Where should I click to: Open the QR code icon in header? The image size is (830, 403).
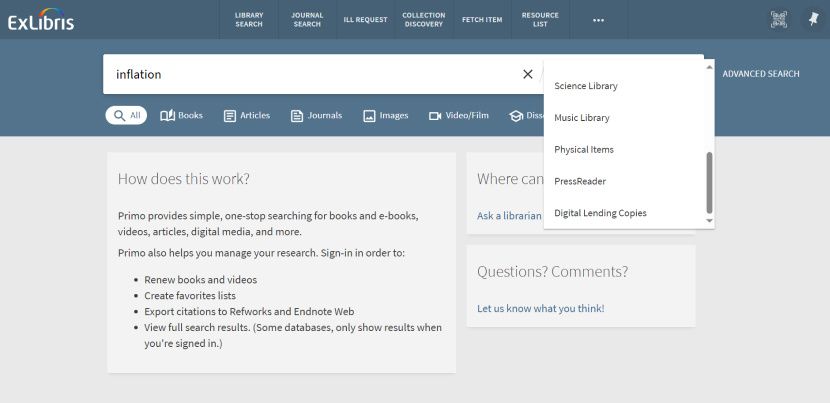[x=778, y=19]
